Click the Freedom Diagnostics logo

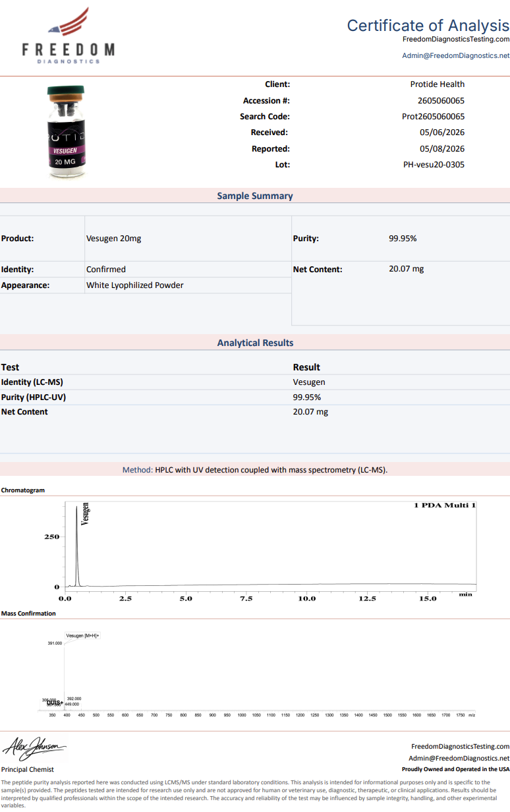click(68, 36)
